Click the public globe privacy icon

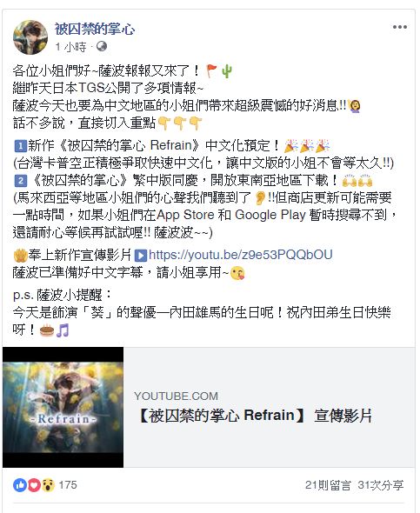tap(102, 46)
